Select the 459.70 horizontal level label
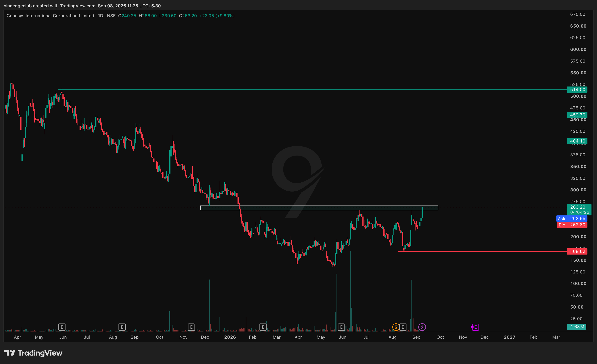Image resolution: width=597 pixels, height=364 pixels. pos(577,115)
